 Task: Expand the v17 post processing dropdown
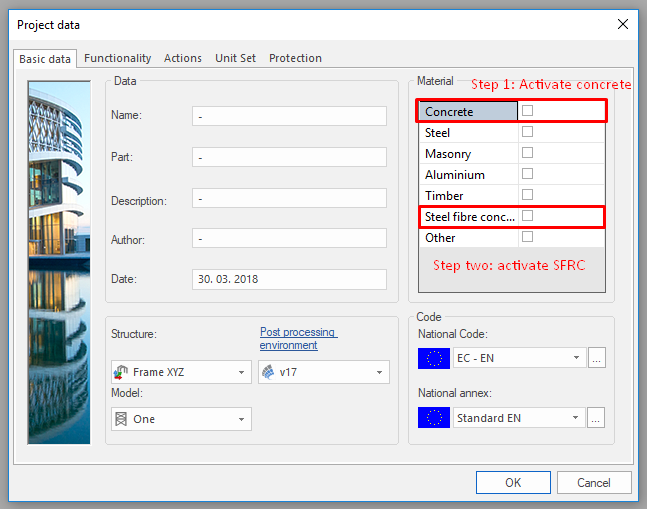(322, 373)
